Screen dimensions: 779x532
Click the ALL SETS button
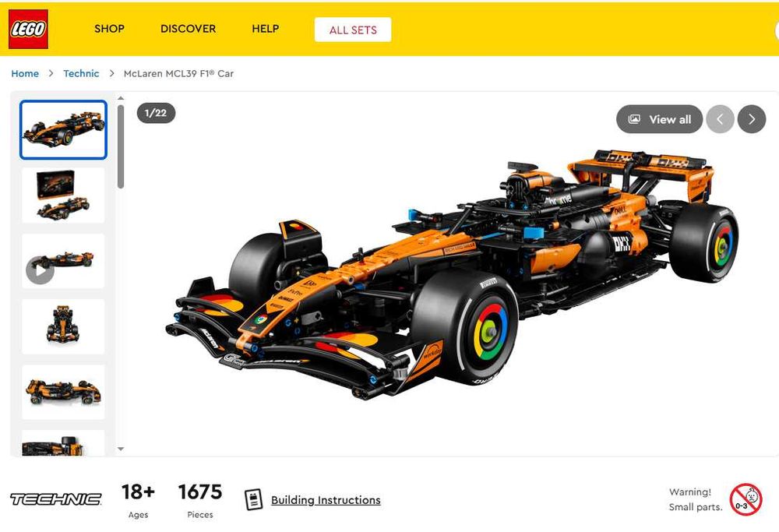tap(353, 30)
